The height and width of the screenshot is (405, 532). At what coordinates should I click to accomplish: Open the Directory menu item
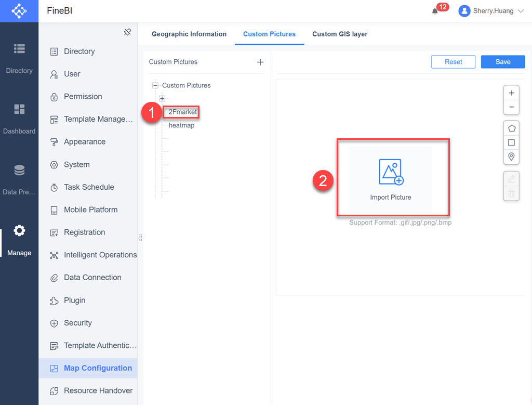click(88, 51)
